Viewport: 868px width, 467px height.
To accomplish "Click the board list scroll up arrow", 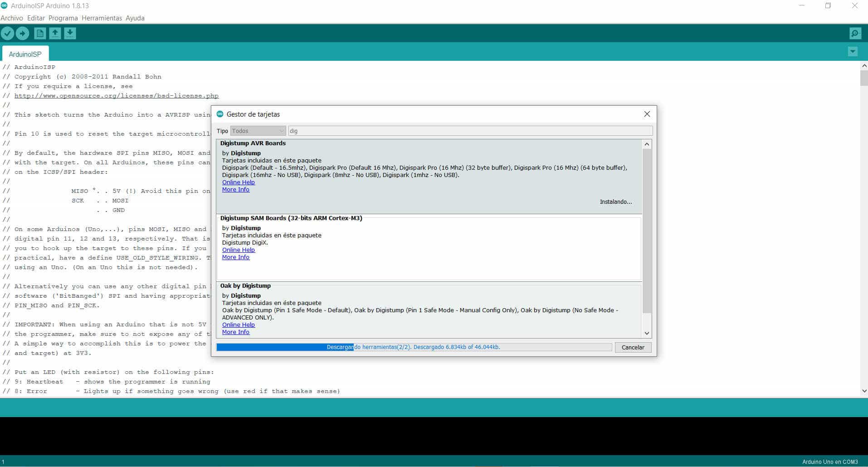I will [647, 144].
